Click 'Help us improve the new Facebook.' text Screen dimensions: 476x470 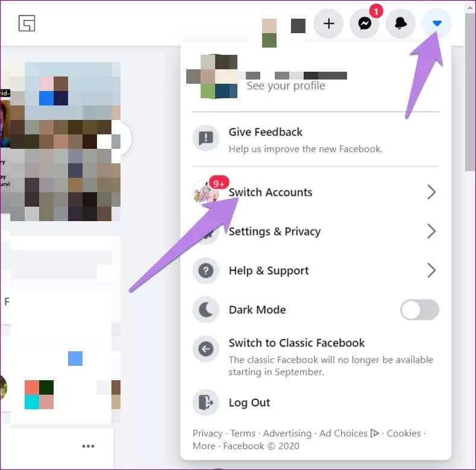click(x=305, y=149)
